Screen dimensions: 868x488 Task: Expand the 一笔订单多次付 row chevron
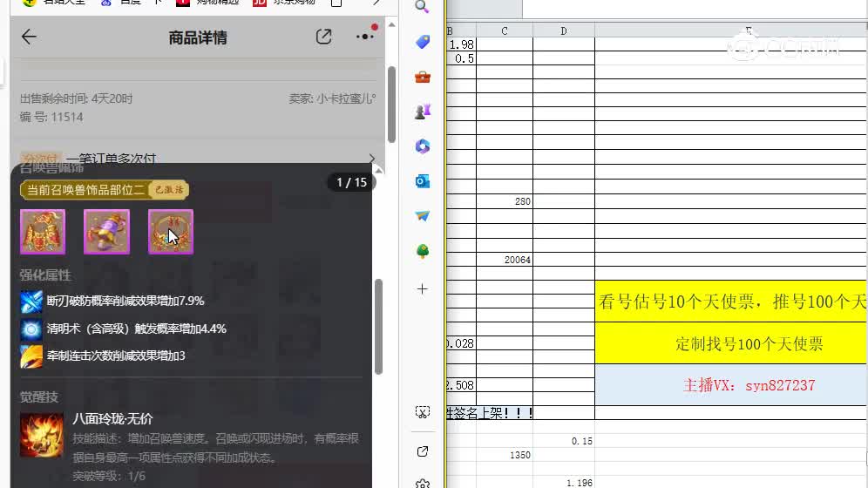coord(371,159)
